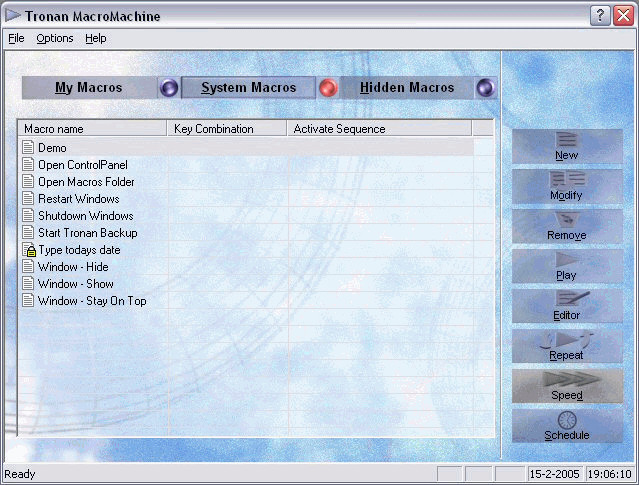Select the Demo macro
This screenshot has height=485, width=639.
click(247, 148)
